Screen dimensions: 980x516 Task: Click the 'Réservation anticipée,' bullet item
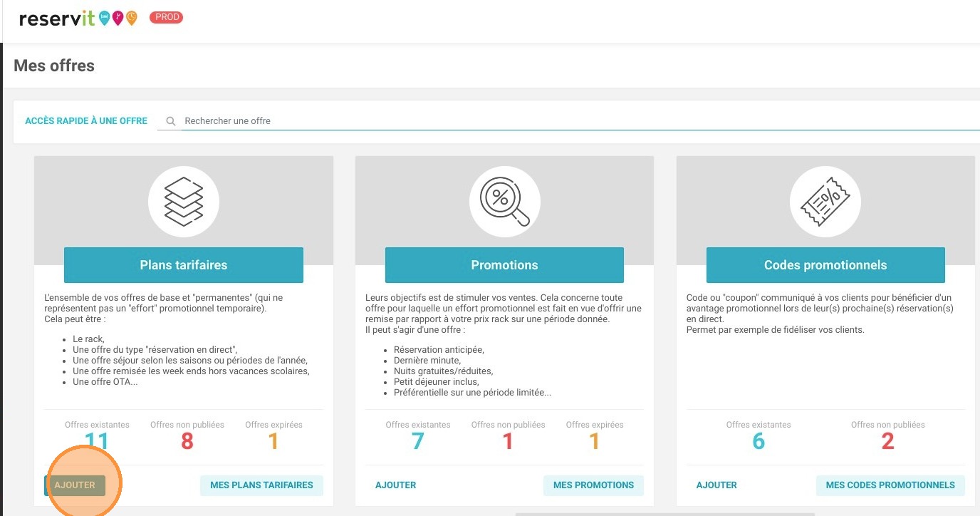pyautogui.click(x=439, y=350)
